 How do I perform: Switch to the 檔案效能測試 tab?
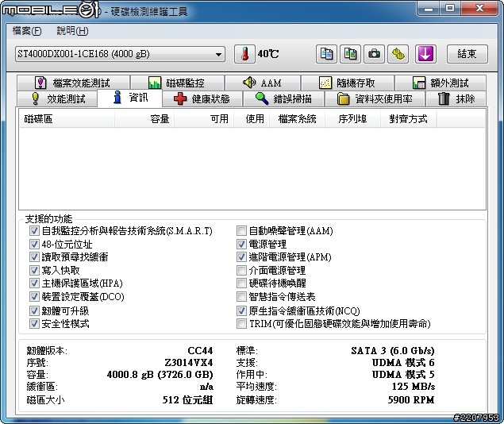point(74,83)
